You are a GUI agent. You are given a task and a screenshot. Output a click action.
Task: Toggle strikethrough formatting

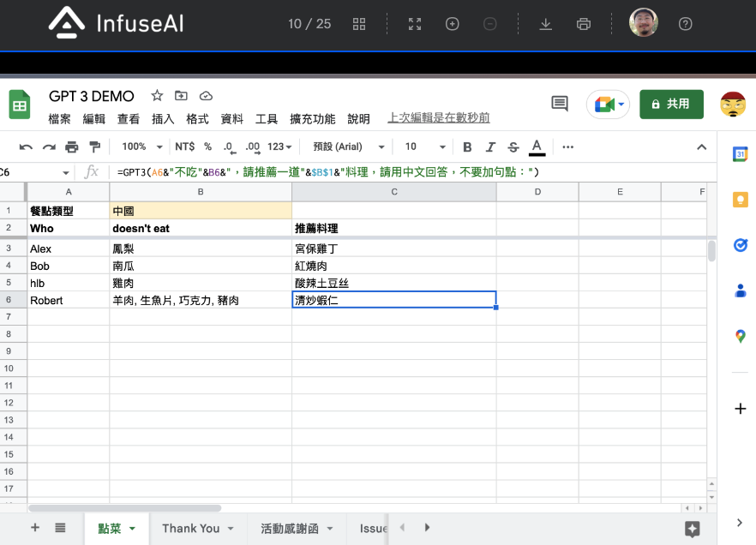click(x=513, y=147)
